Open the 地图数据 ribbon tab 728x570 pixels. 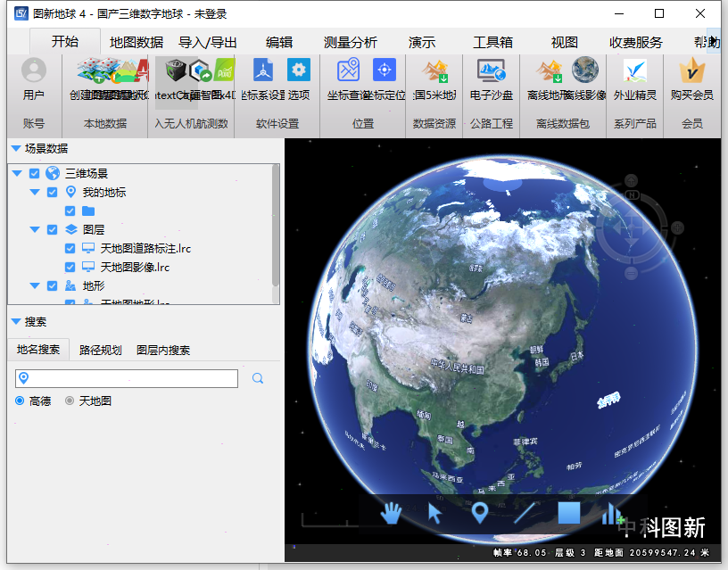(136, 42)
